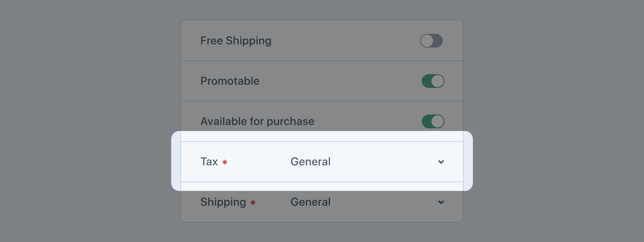Click the Free Shipping label
The image size is (644, 242).
click(236, 40)
